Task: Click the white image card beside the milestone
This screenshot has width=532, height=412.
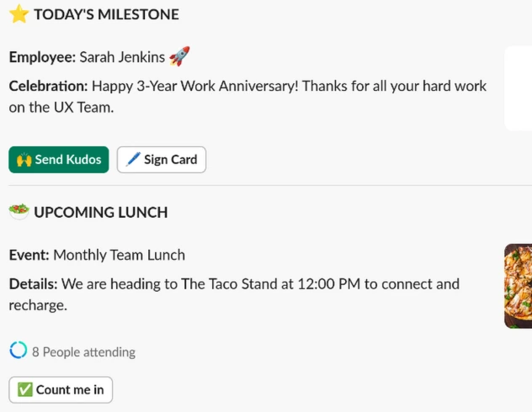Action: 518,88
